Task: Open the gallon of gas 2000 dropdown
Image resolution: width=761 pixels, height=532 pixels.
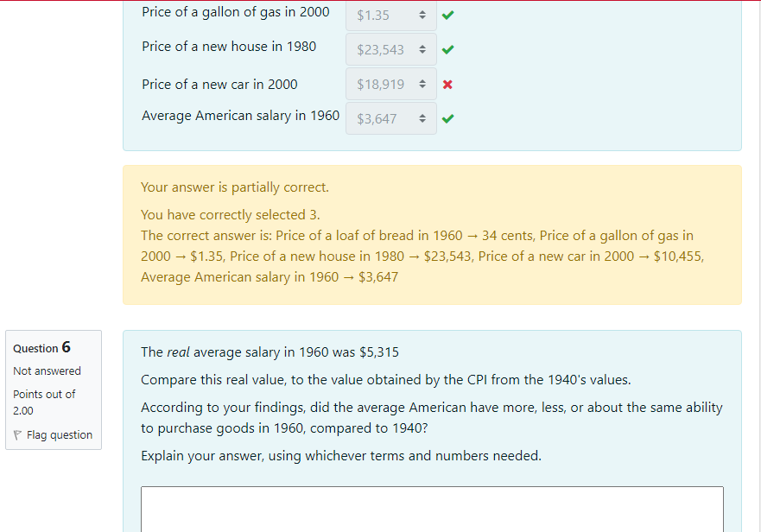Action: tap(391, 15)
